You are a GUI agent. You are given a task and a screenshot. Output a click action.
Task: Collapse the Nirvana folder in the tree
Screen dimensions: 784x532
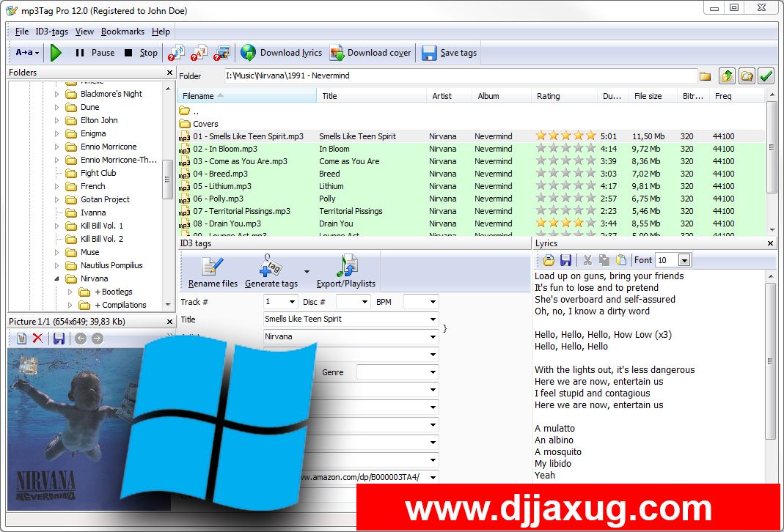pos(57,279)
